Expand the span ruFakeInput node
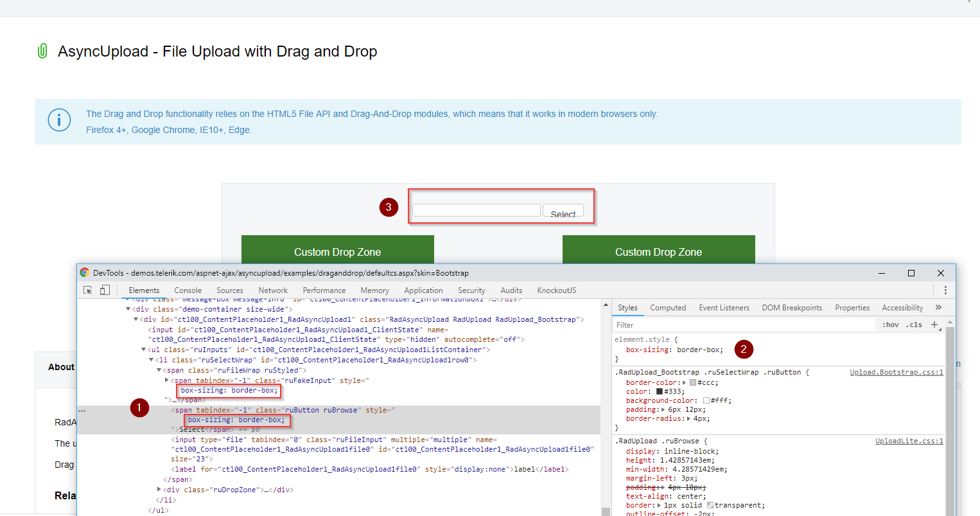Screen dimensions: 980x516 (167, 380)
